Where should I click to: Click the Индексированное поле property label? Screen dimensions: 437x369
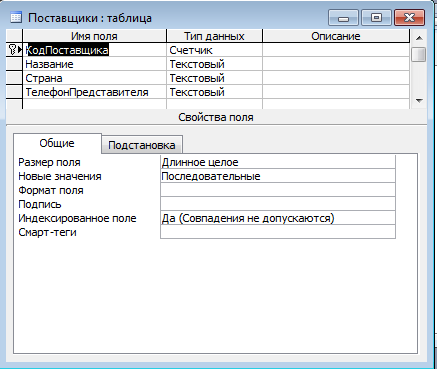click(x=77, y=218)
